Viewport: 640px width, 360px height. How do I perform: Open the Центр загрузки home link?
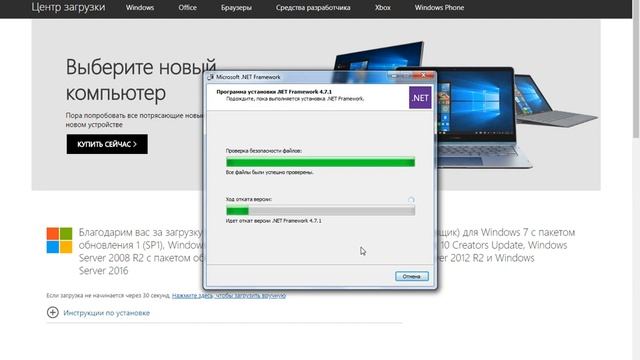click(68, 7)
